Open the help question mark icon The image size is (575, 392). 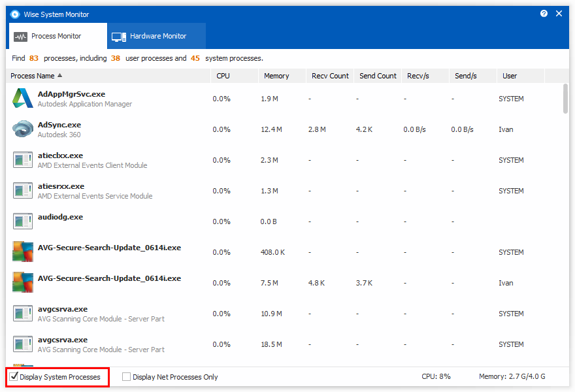coord(544,14)
